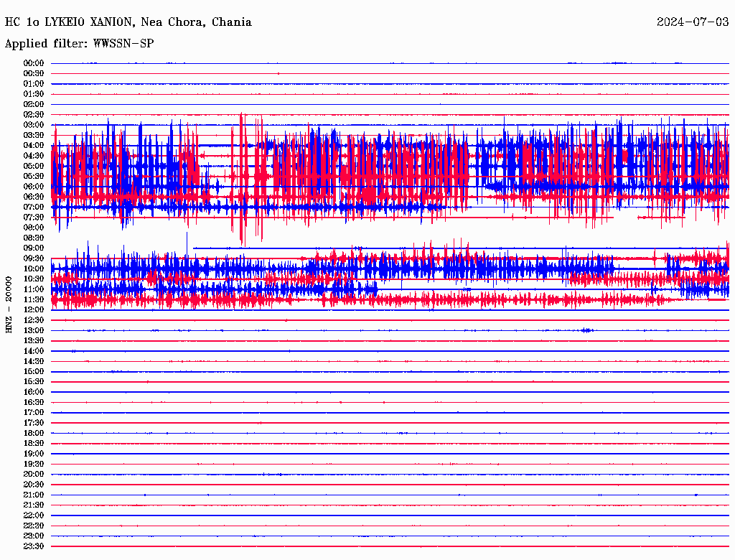Click the 06:30 row label
The image size is (735, 560).
coord(34,197)
